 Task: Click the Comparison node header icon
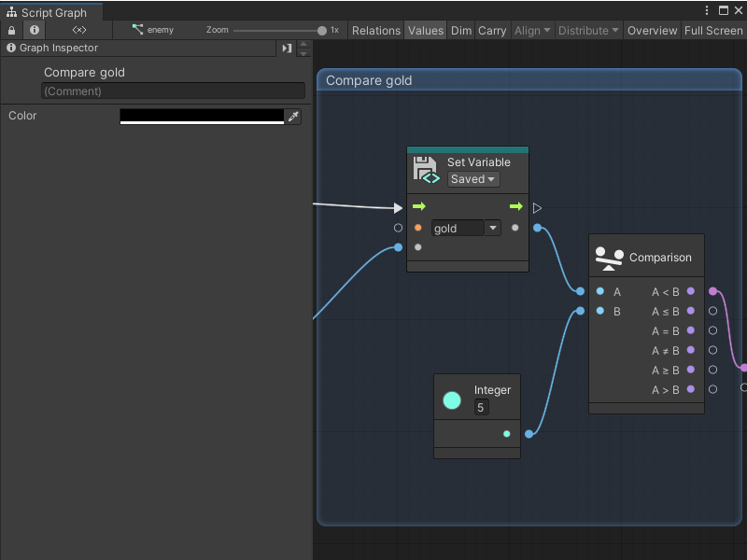pos(609,256)
